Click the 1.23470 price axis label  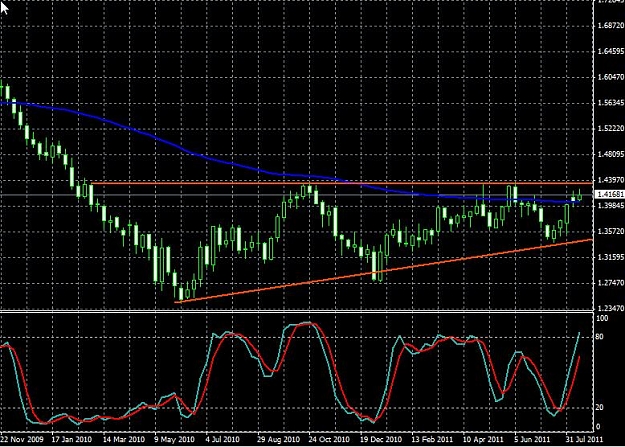pyautogui.click(x=611, y=308)
